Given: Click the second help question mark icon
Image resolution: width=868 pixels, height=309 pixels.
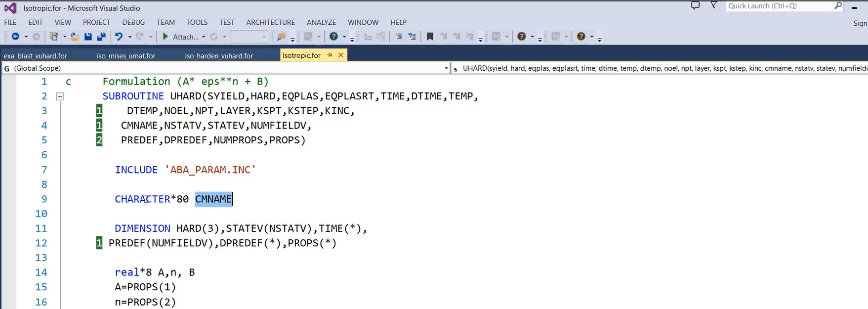Looking at the screenshot, I should coord(522,37).
